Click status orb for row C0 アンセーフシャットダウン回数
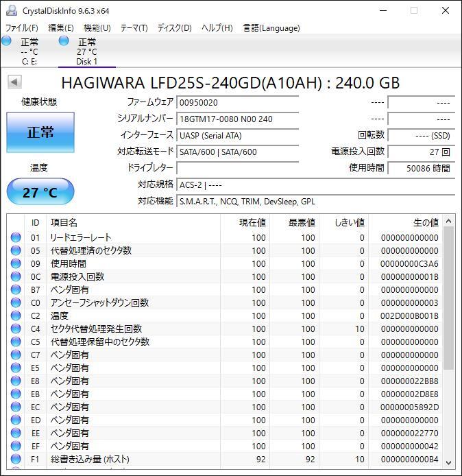 click(16, 302)
